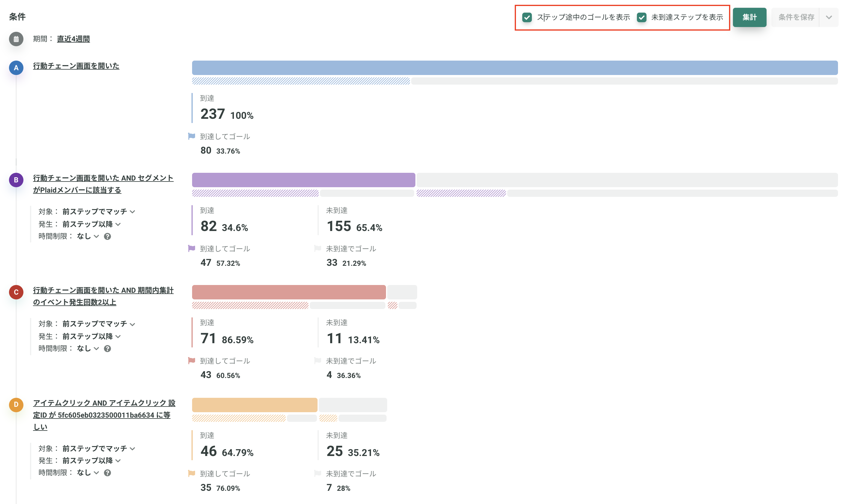Click the purple step B reach bar
Viewport: 847px width, 504px height.
303,180
